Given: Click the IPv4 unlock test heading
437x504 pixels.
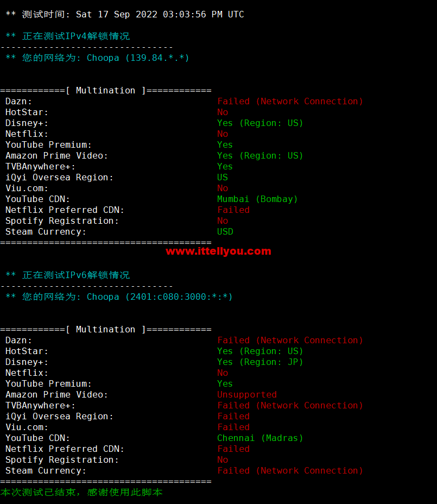Looking at the screenshot, I should coord(68,36).
